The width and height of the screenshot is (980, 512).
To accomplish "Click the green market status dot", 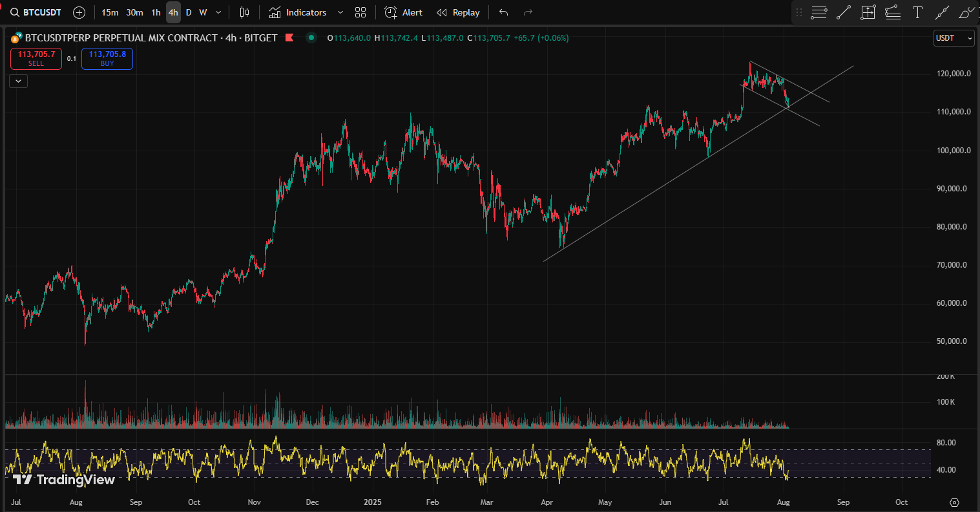I will pyautogui.click(x=311, y=38).
